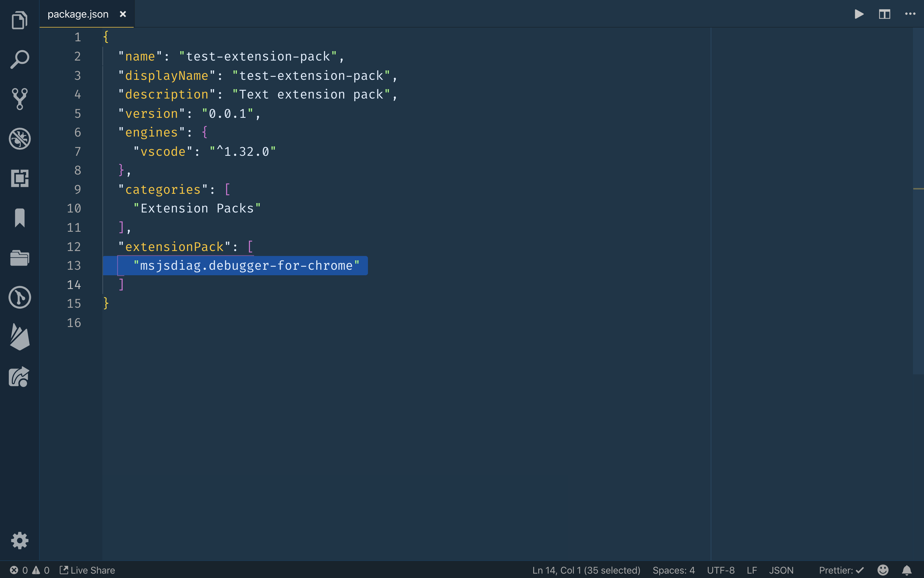Click the "vscode" key text
Image resolution: width=924 pixels, height=578 pixels.
[163, 152]
